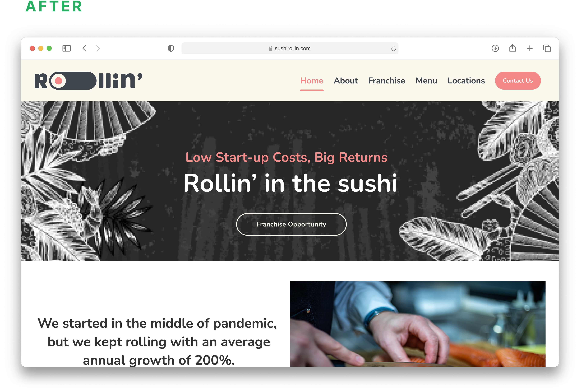Screen dimensions: 580x392
Task: Go forward using the browser arrow
Action: tap(98, 48)
